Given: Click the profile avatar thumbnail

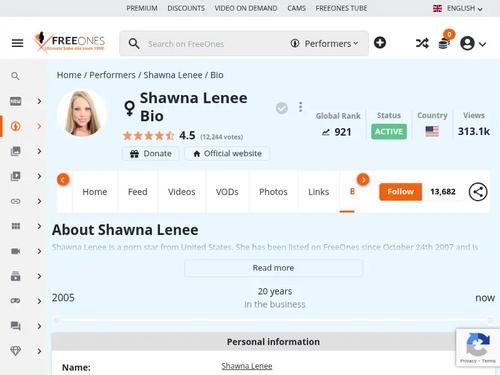Looking at the screenshot, I should coord(82,113).
